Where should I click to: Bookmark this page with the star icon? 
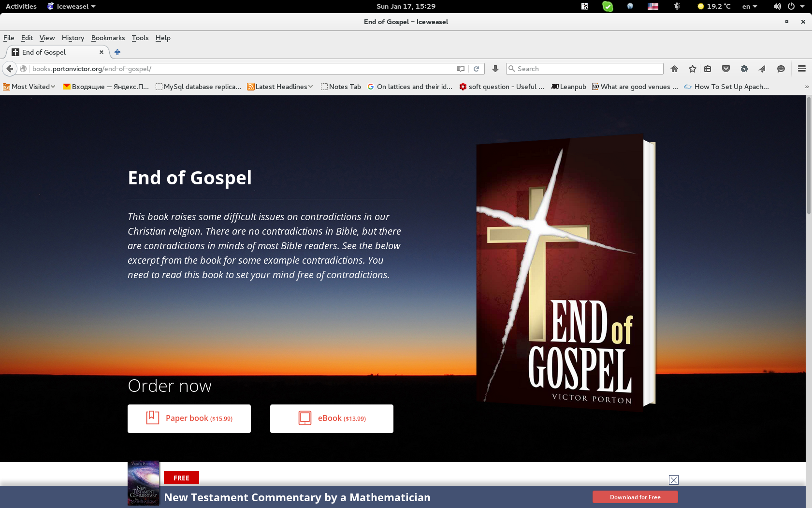click(x=693, y=69)
